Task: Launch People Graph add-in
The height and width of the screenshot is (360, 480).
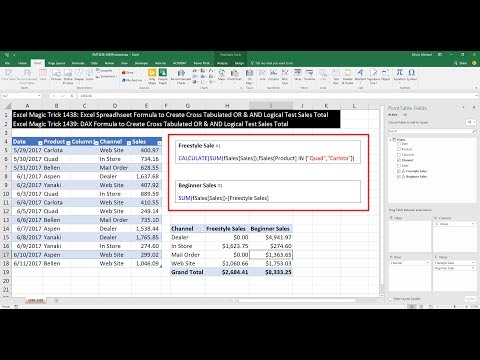Action: point(163,76)
